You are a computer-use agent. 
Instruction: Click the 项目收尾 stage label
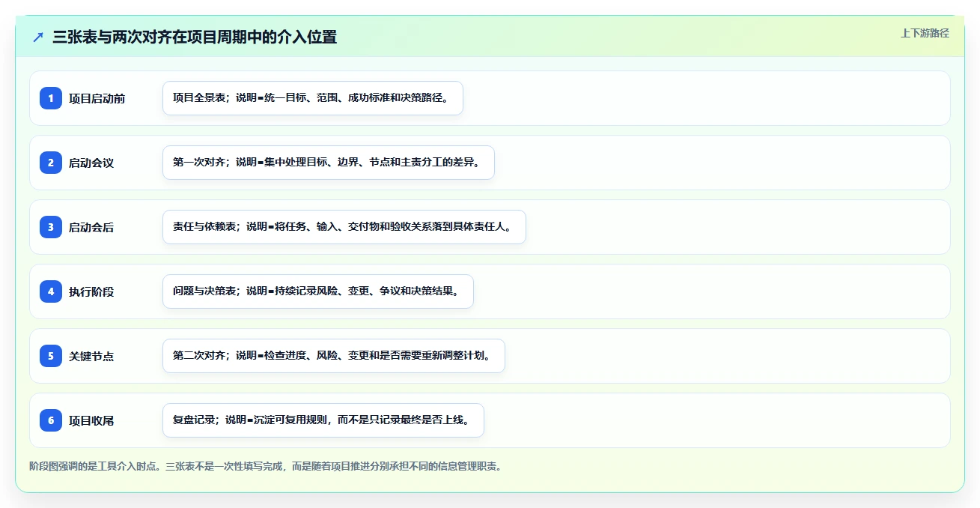click(x=91, y=420)
